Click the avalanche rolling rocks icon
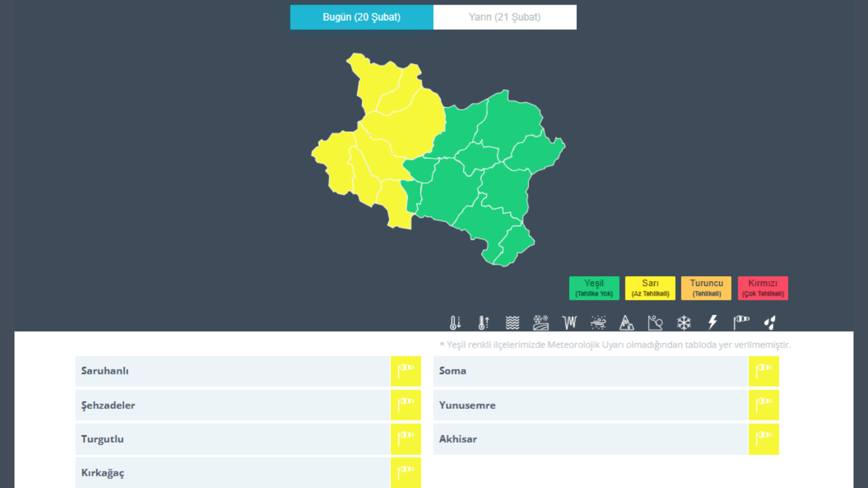 655,323
